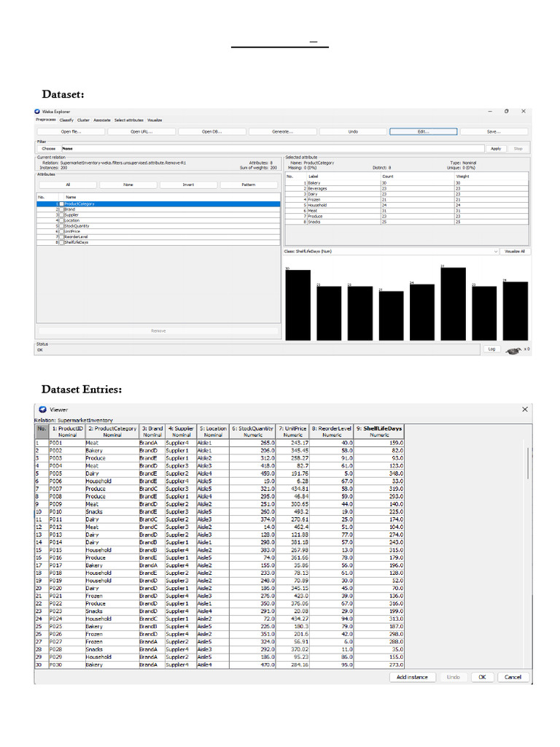Click the None attributes button

(x=128, y=185)
